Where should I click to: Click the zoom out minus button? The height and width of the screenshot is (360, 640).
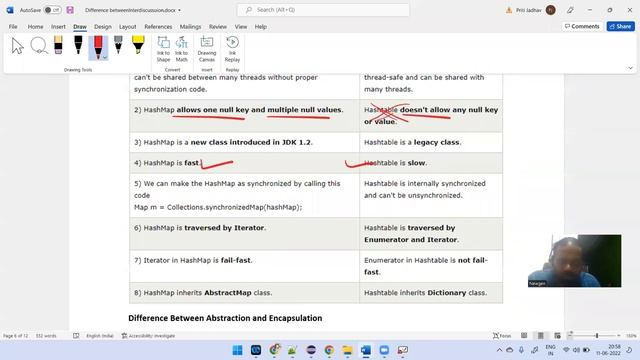(x=571, y=336)
